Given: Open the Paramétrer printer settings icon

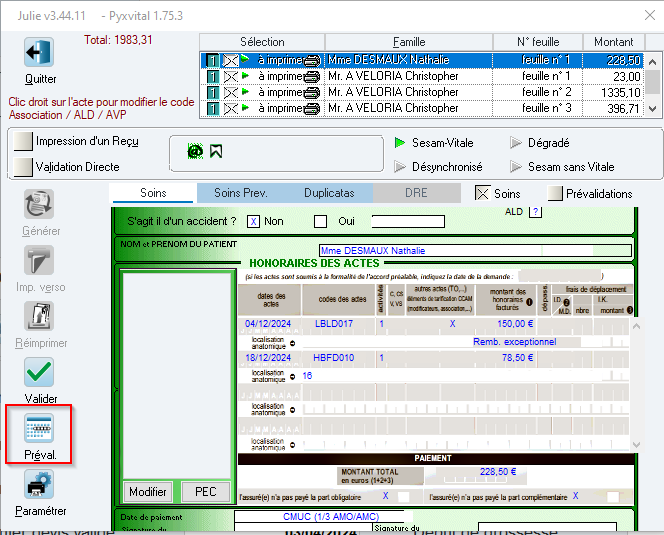Looking at the screenshot, I should pyautogui.click(x=39, y=484).
